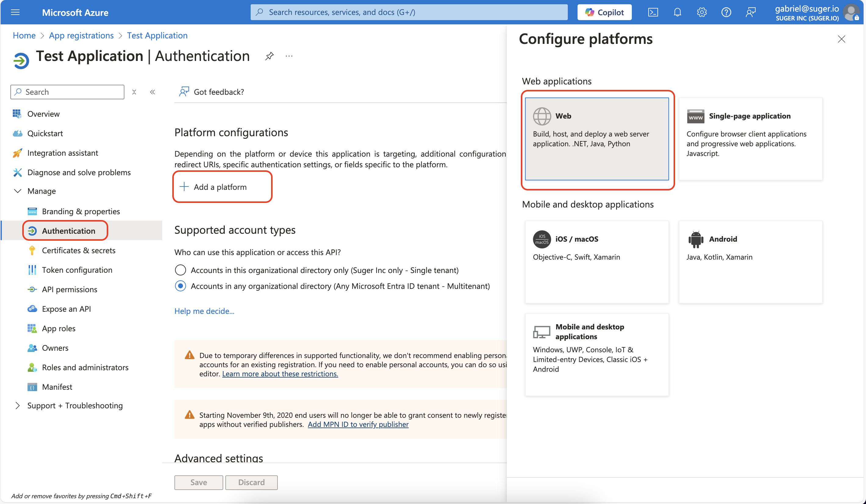This screenshot has width=866, height=504.
Task: Focus the sidebar Search field
Action: [x=67, y=92]
